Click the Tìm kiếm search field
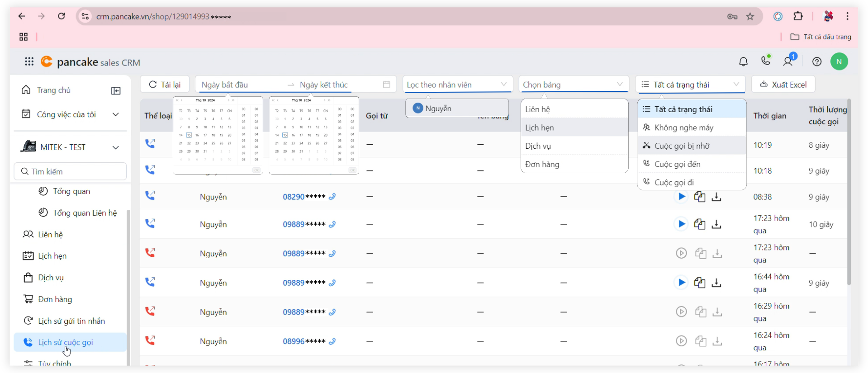 point(71,171)
